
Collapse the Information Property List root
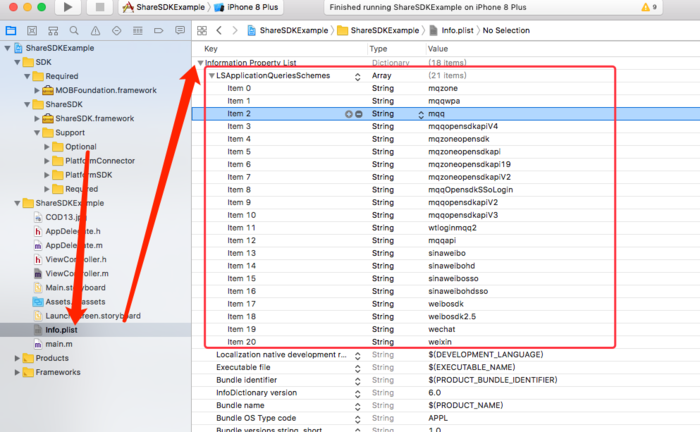200,63
